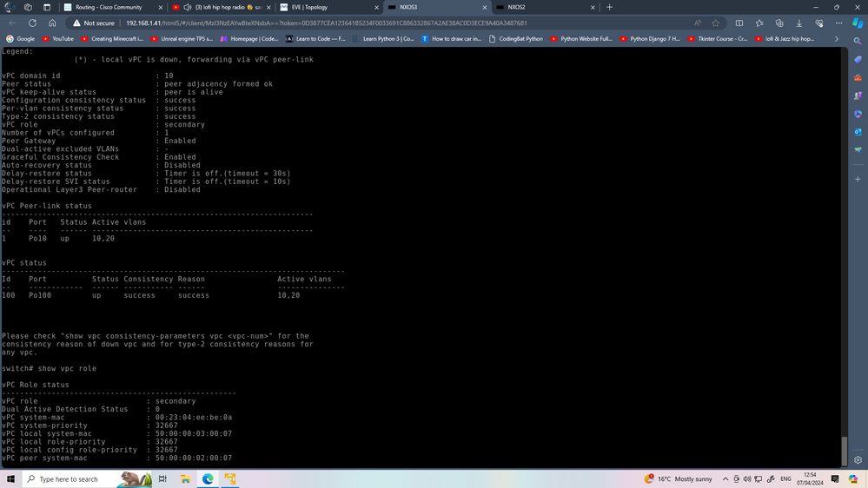Add a sidebar app with the plus icon
868x488 pixels.
[858, 179]
